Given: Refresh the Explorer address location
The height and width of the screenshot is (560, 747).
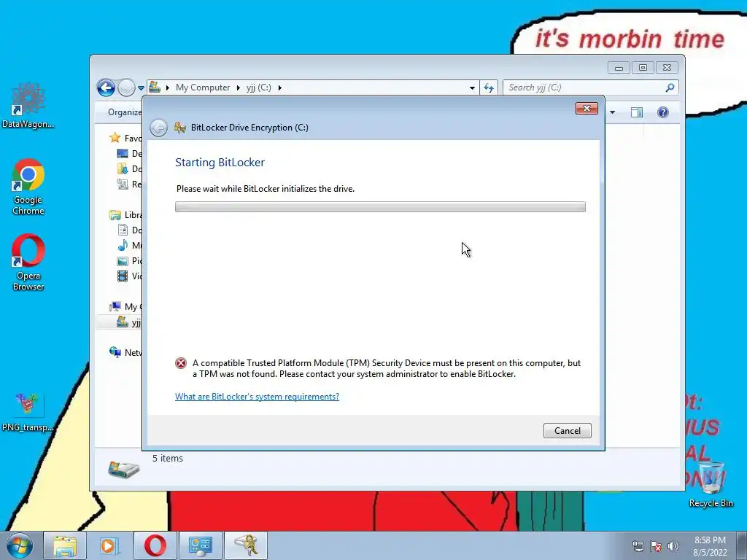Looking at the screenshot, I should pyautogui.click(x=489, y=87).
